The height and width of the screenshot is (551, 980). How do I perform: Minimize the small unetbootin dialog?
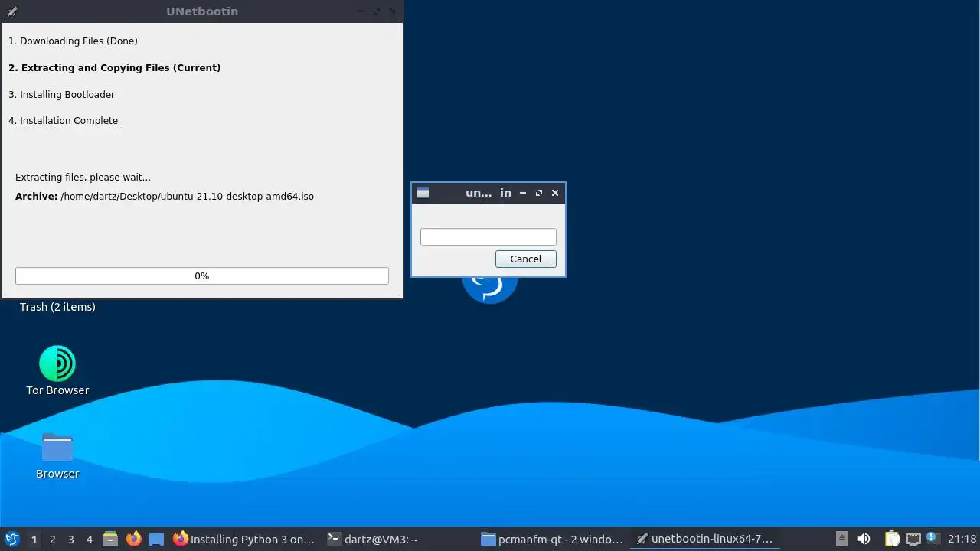(523, 193)
